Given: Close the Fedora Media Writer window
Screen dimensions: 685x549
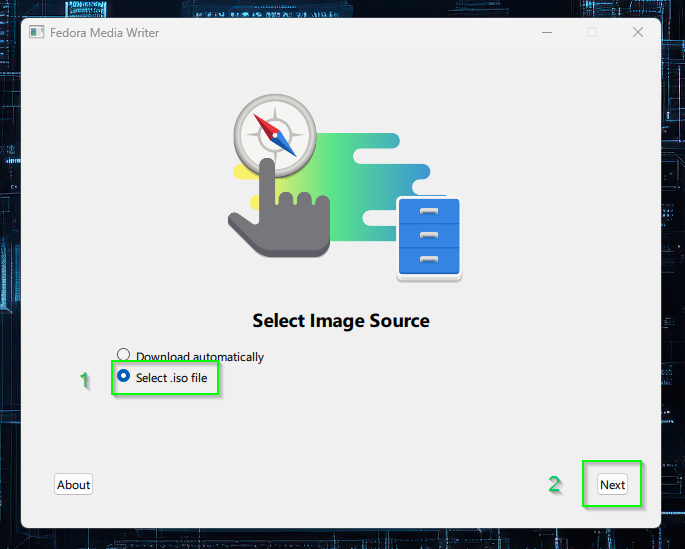Looking at the screenshot, I should 638,32.
